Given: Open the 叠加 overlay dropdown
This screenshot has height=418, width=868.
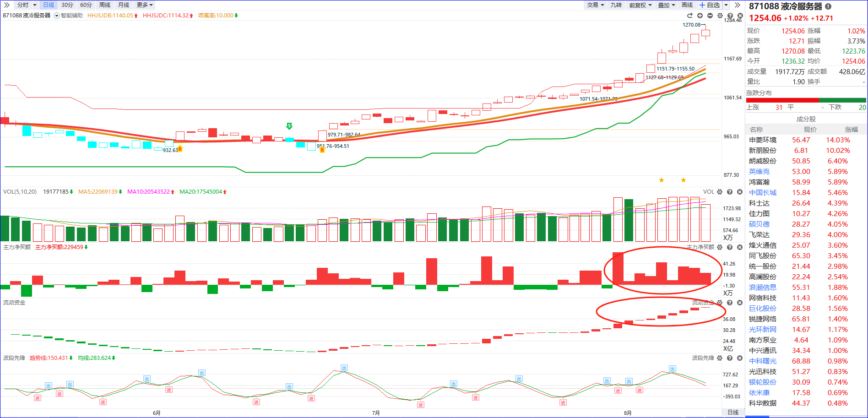Looking at the screenshot, I should tap(667, 5).
